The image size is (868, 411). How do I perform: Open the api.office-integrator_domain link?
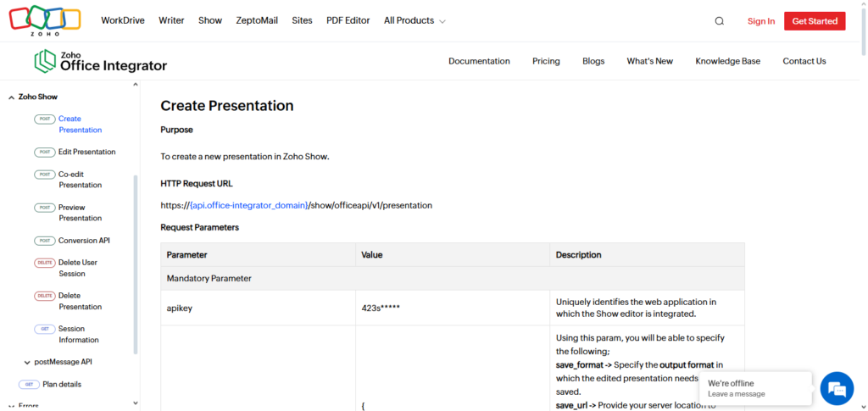(248, 205)
